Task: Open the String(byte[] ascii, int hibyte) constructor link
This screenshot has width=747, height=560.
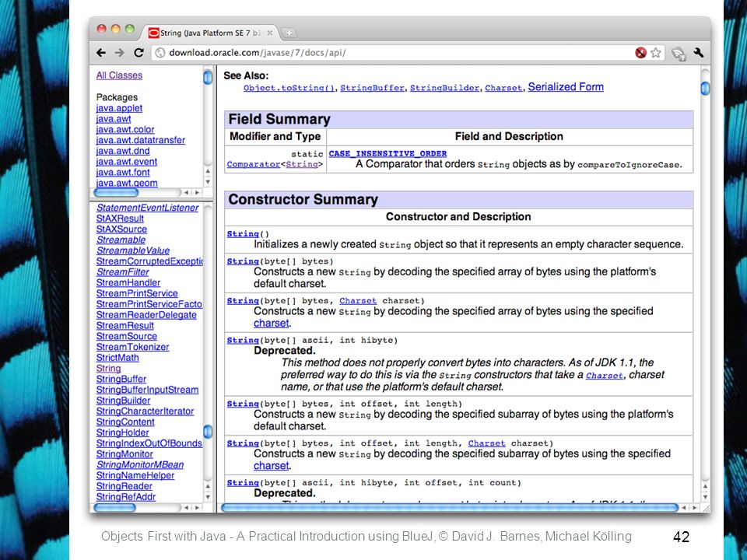Action: click(x=243, y=341)
